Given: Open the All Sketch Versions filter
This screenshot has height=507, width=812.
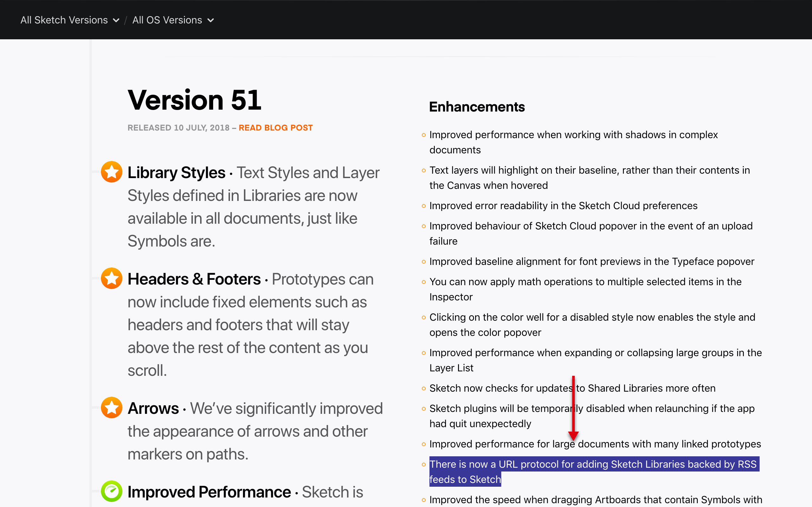Looking at the screenshot, I should point(64,20).
